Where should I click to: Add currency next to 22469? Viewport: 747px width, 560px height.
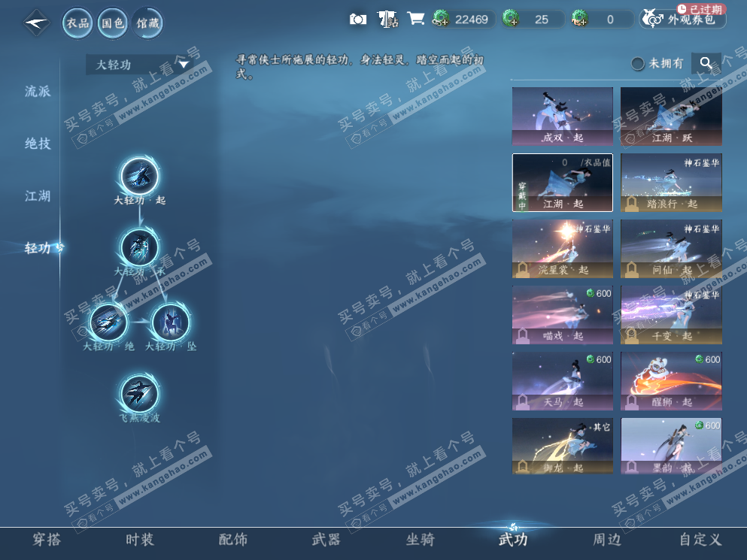[x=441, y=19]
